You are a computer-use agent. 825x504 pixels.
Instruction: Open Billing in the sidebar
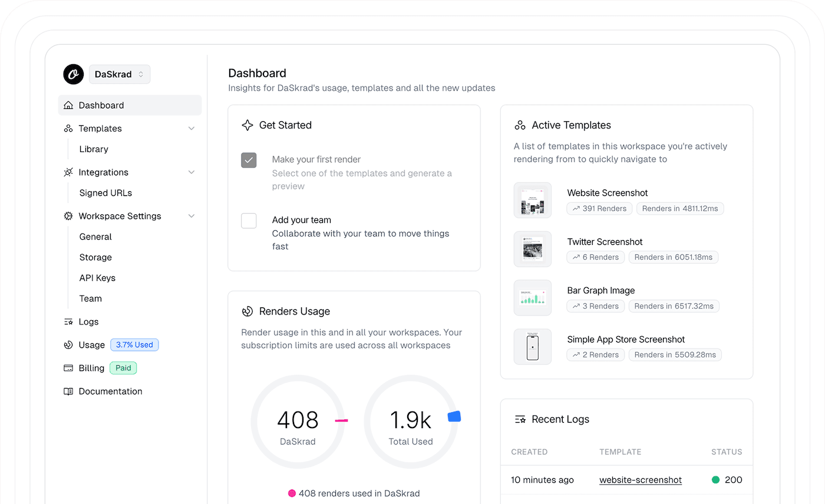click(91, 368)
